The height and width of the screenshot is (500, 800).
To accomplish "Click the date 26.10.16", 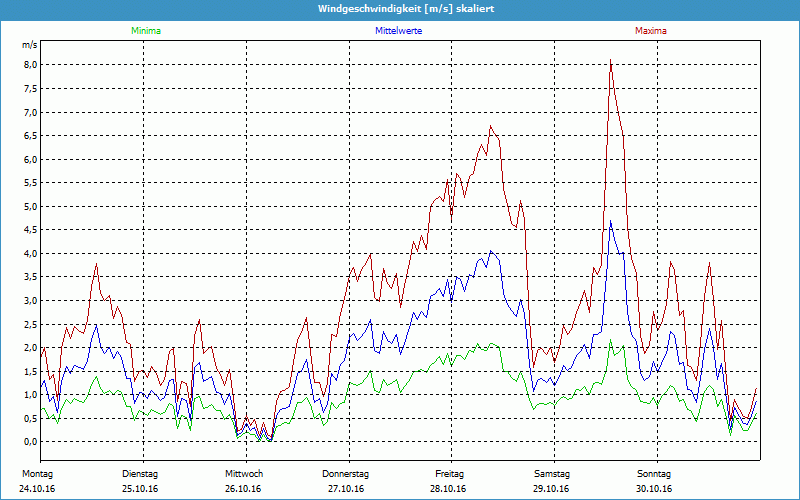I will click(243, 489).
